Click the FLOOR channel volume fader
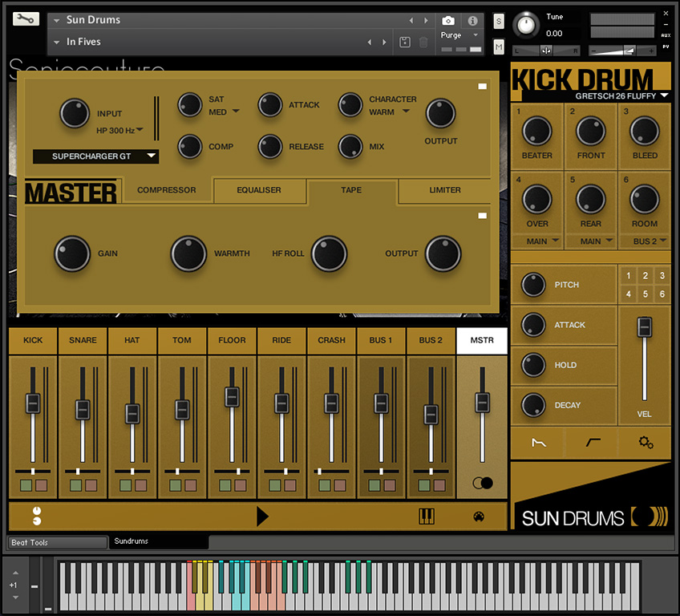This screenshot has height=616, width=680. tap(232, 397)
